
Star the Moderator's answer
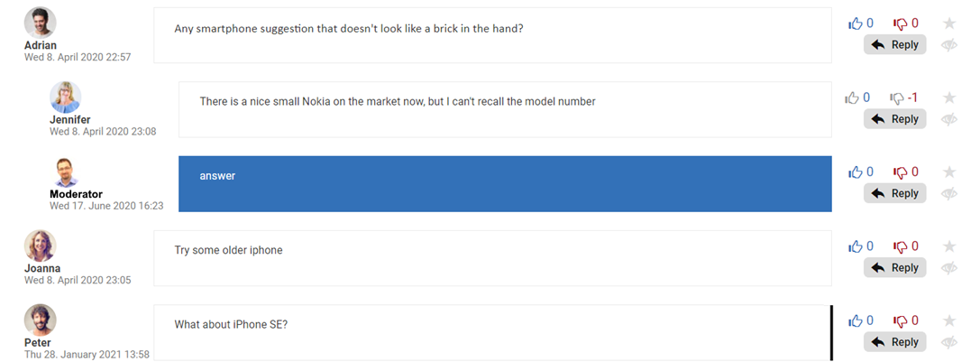point(948,172)
